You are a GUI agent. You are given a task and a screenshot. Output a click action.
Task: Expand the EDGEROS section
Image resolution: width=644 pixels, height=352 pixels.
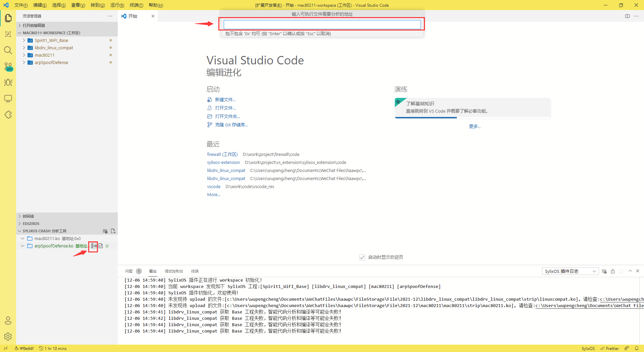(67, 224)
